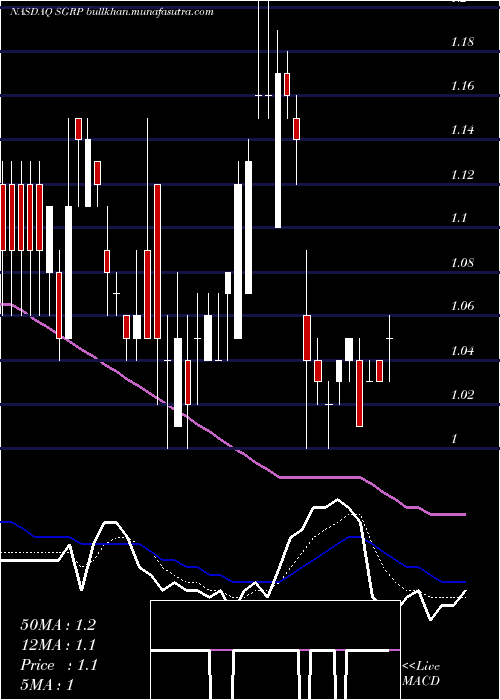The height and width of the screenshot is (700, 500).
Task: Click the 1.02 price axis label
Action: point(462,395)
